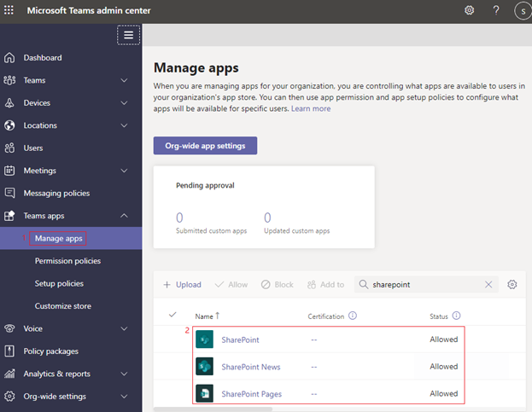Viewport: 532px width, 412px height.
Task: Clear the sharepoint search text
Action: click(488, 284)
